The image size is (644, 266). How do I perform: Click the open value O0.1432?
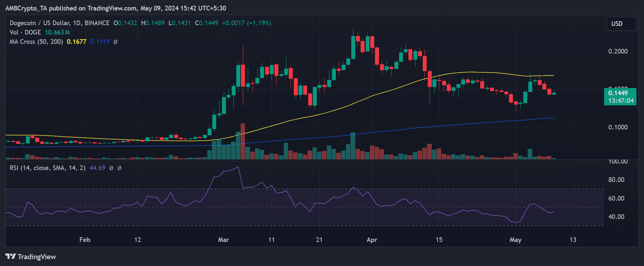(x=125, y=23)
